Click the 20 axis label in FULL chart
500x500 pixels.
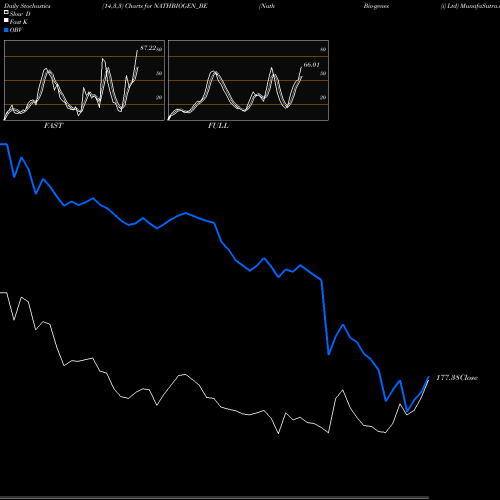click(323, 98)
